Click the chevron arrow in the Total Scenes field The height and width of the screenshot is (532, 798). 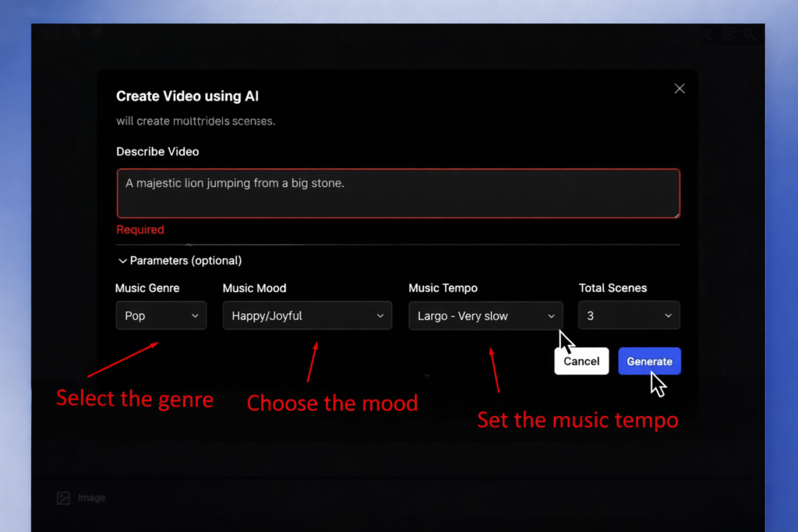point(668,316)
